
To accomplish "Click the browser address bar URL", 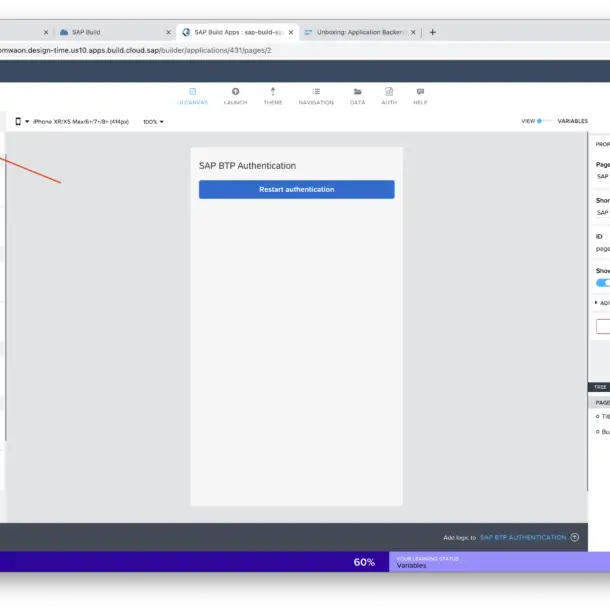I will coord(135,50).
